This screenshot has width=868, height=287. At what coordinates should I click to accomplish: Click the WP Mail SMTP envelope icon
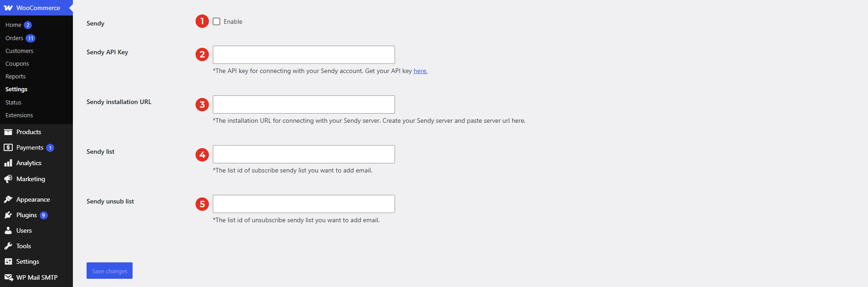(x=8, y=277)
